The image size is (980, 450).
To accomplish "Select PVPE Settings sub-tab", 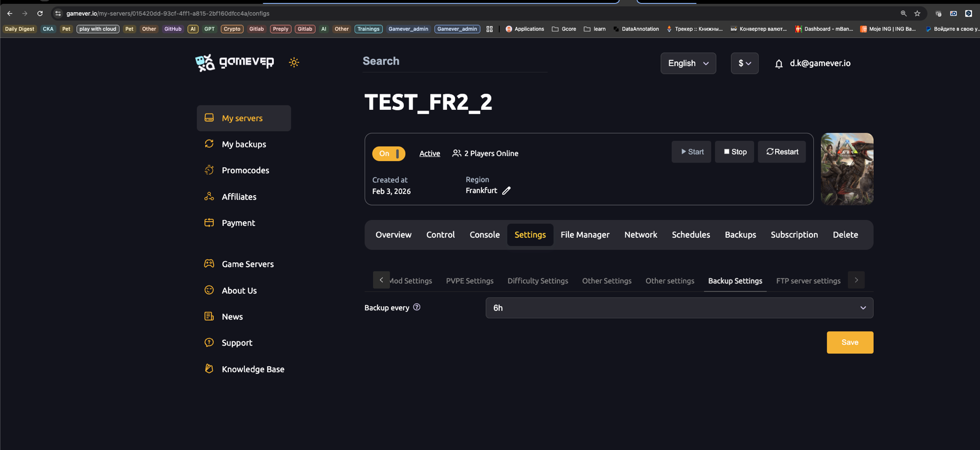I will point(469,281).
